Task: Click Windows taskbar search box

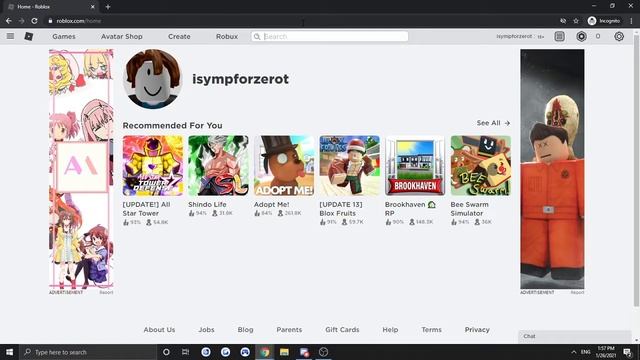Action: (88, 352)
